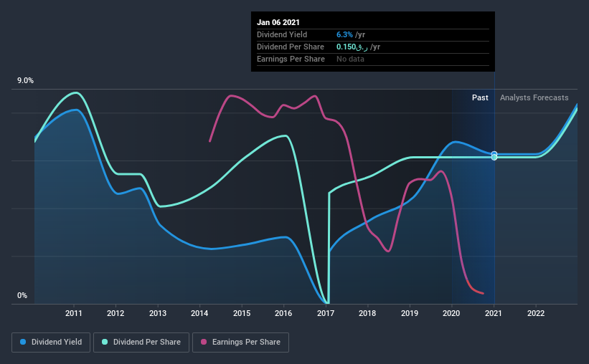Click the 2018 year label
The width and height of the screenshot is (589, 364).
point(367,313)
